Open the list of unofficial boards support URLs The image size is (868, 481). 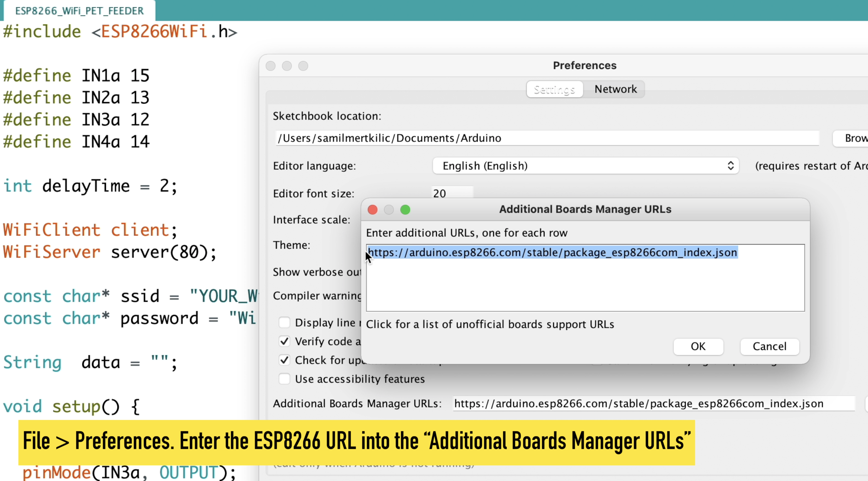coord(490,324)
